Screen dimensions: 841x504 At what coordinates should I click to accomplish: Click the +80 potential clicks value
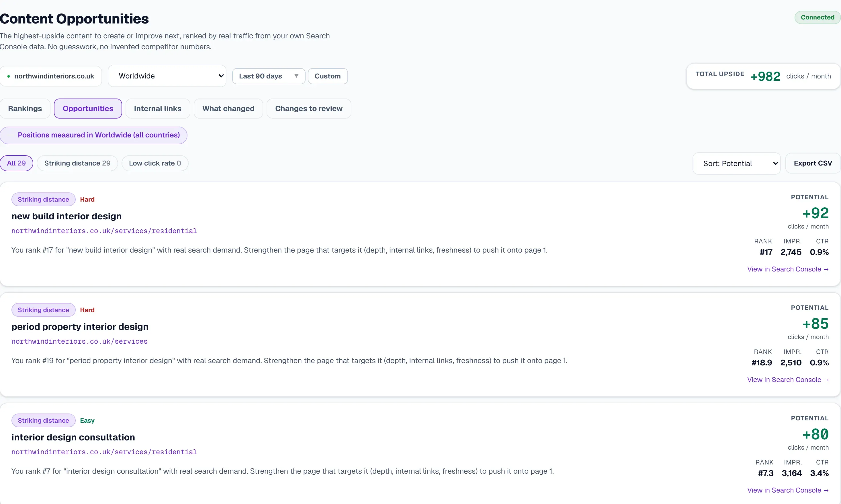point(815,434)
